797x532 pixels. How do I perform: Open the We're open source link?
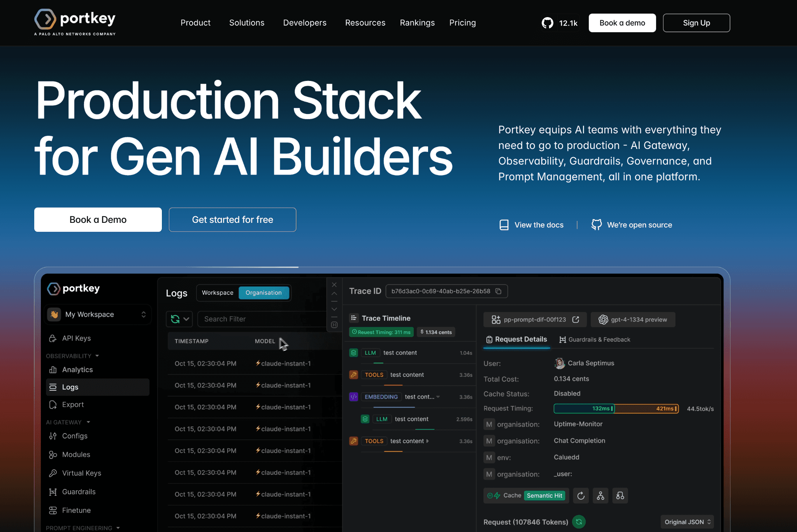pyautogui.click(x=632, y=225)
